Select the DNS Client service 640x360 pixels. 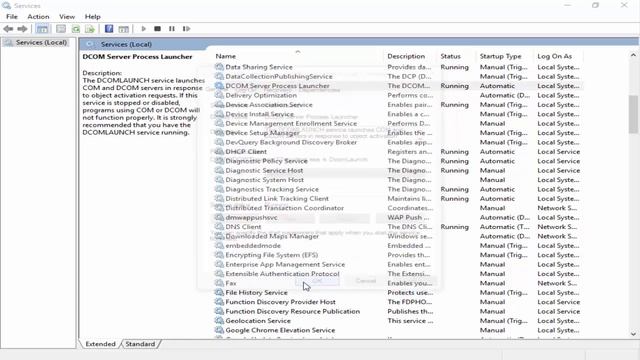click(x=398, y=227)
